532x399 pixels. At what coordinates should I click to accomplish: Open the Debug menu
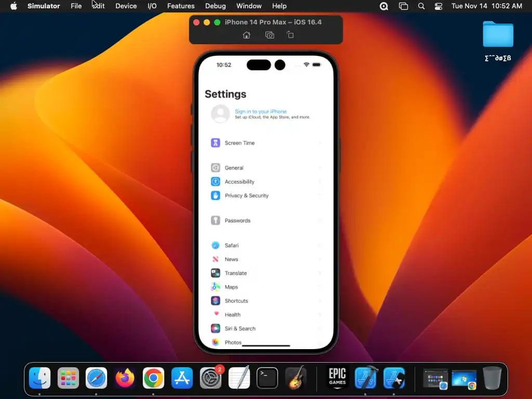click(216, 6)
